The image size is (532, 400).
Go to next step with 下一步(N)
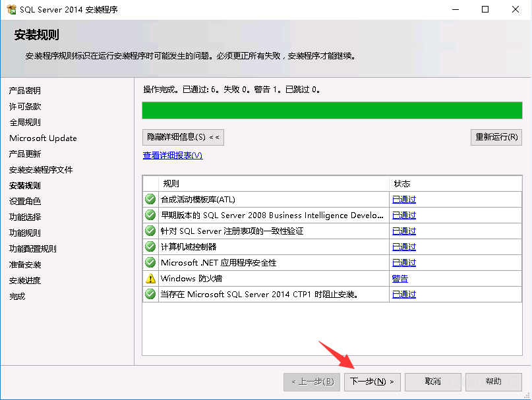(x=372, y=382)
